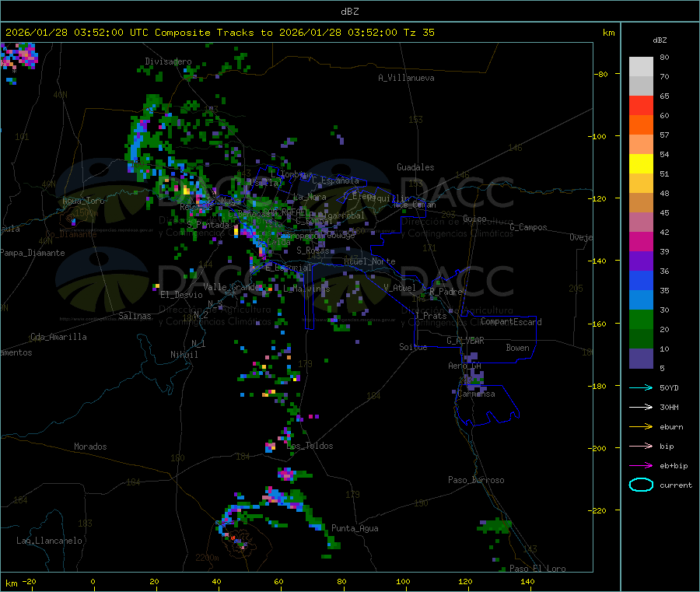Pick the bright green 20–30 dBZ swatch
The image size is (700, 592).
(x=641, y=319)
